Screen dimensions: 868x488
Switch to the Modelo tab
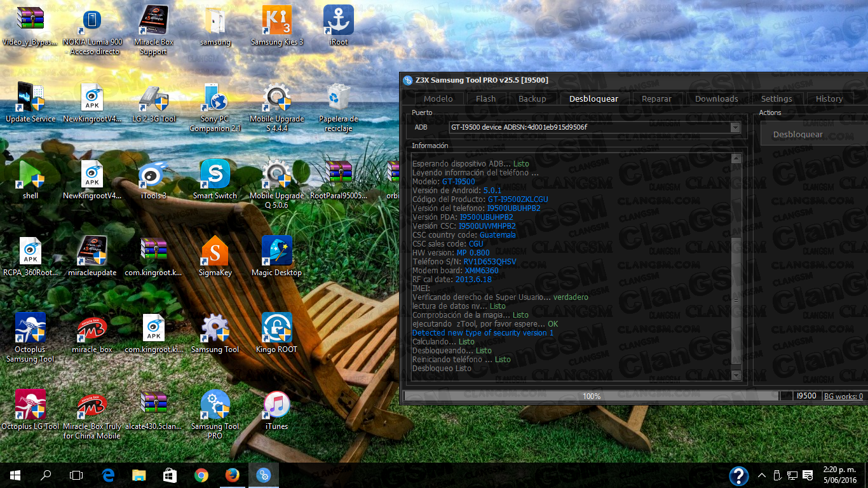(438, 98)
